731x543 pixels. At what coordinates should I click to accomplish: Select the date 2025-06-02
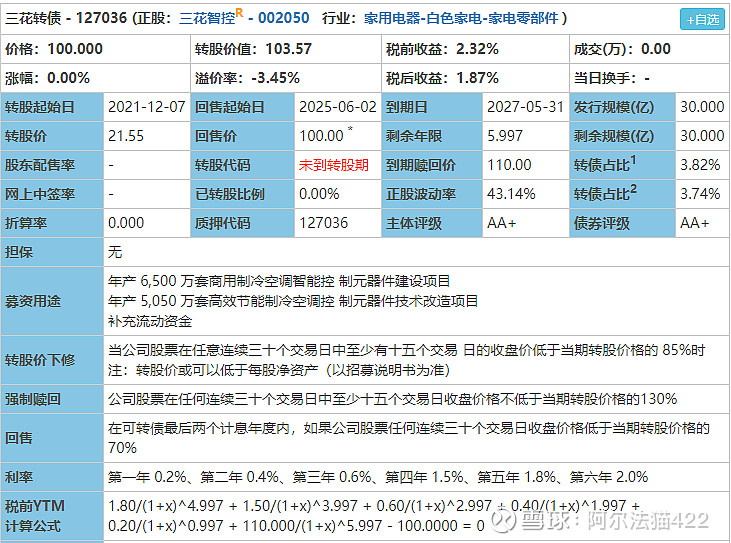click(338, 107)
